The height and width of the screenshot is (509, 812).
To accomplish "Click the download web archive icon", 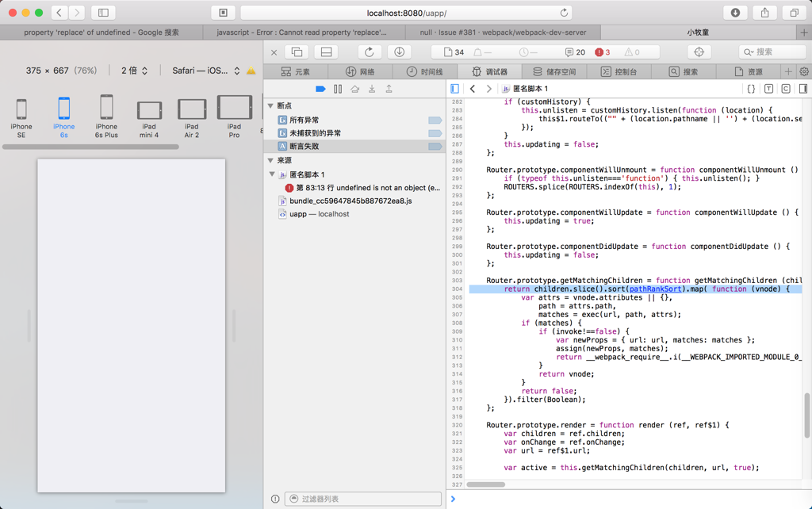I will (399, 52).
